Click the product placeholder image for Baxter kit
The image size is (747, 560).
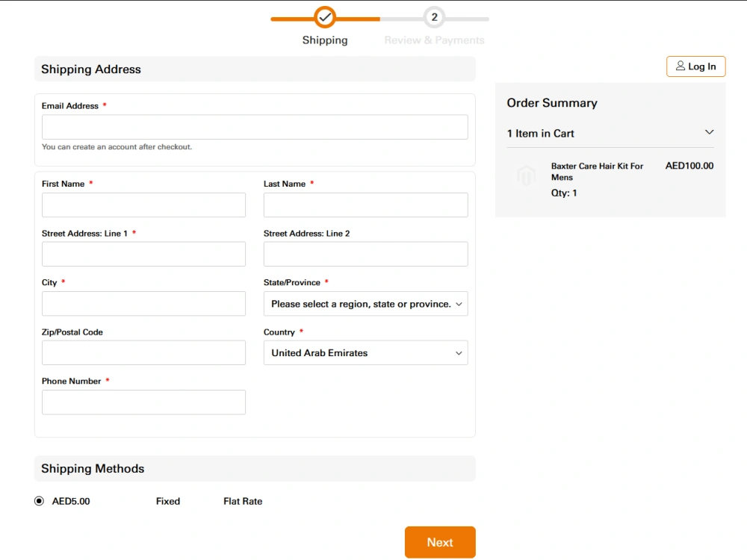coord(527,175)
